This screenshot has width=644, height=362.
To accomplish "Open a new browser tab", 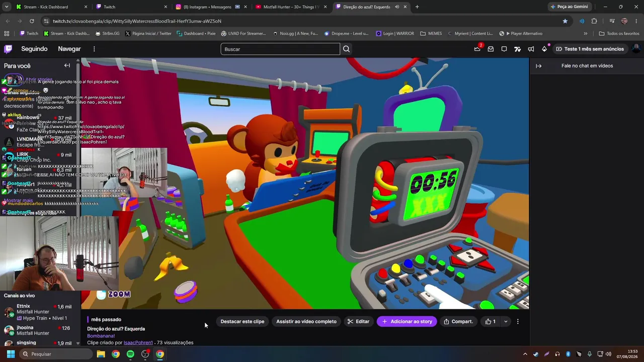I will coord(417,7).
